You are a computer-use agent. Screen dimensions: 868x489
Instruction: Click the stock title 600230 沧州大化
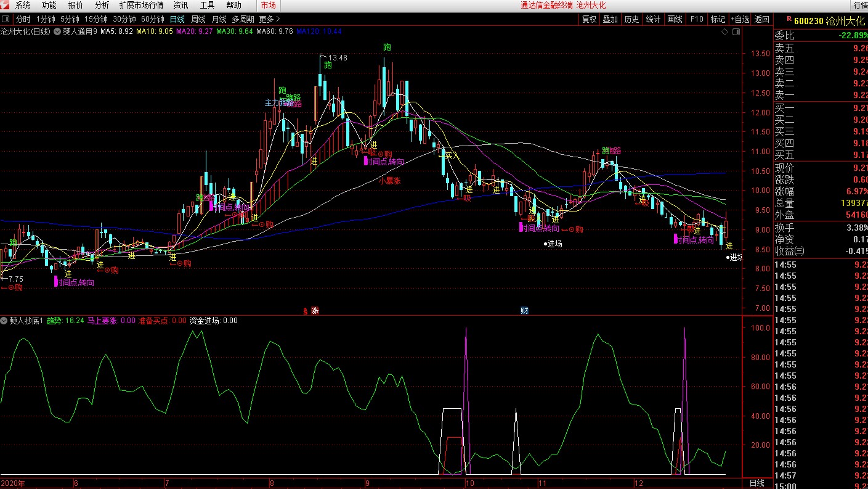(830, 20)
